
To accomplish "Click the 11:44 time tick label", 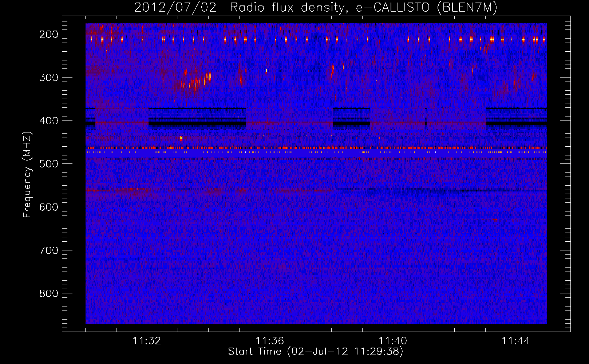I will [x=516, y=341].
